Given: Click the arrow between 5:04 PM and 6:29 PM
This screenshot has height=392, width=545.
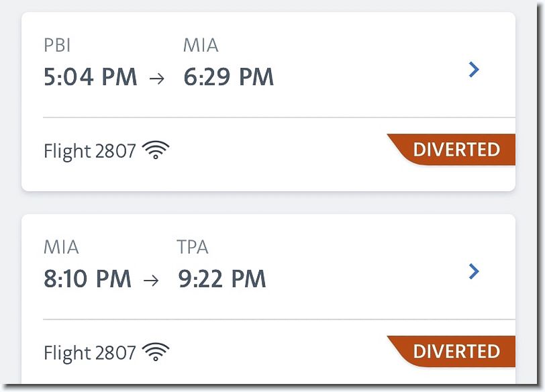Looking at the screenshot, I should tap(157, 79).
